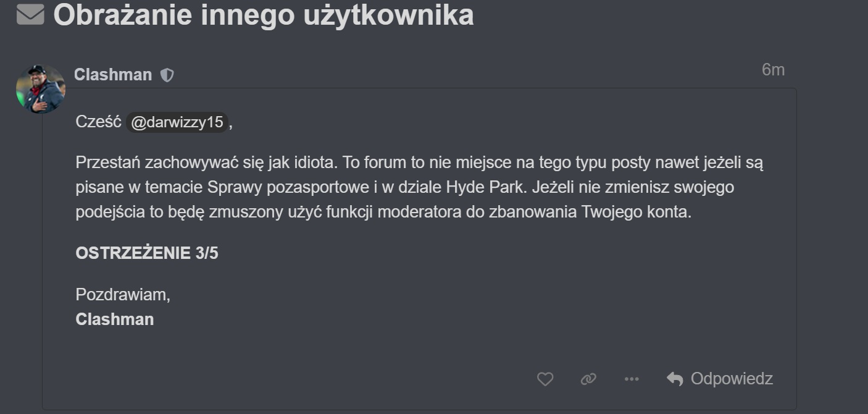Click the title Obrażanie innego użytkownika
This screenshot has height=414, width=868.
point(263,15)
